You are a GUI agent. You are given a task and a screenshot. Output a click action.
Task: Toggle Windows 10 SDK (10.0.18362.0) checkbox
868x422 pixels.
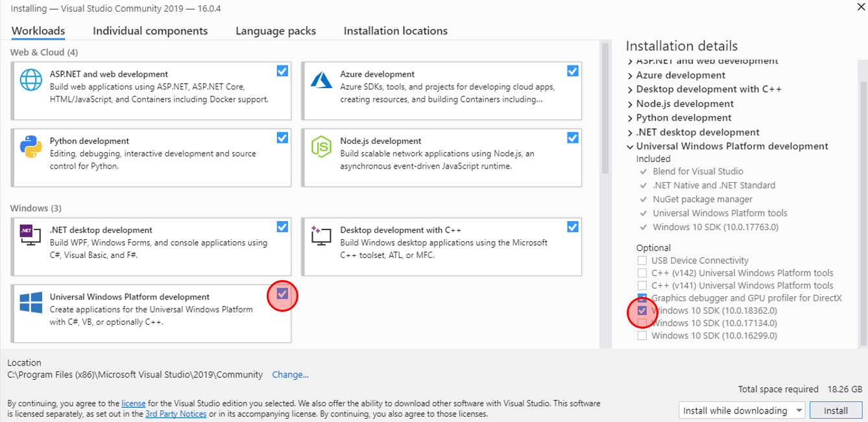[642, 311]
